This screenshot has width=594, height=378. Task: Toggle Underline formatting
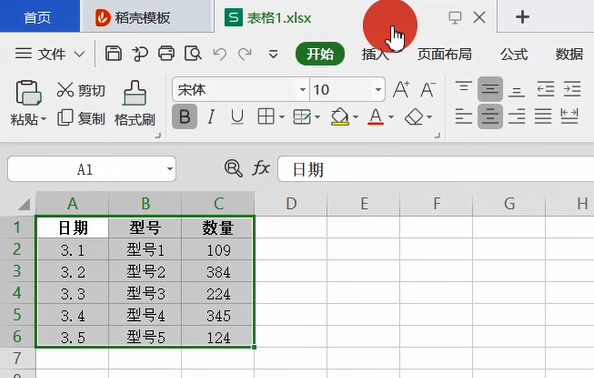coord(237,117)
